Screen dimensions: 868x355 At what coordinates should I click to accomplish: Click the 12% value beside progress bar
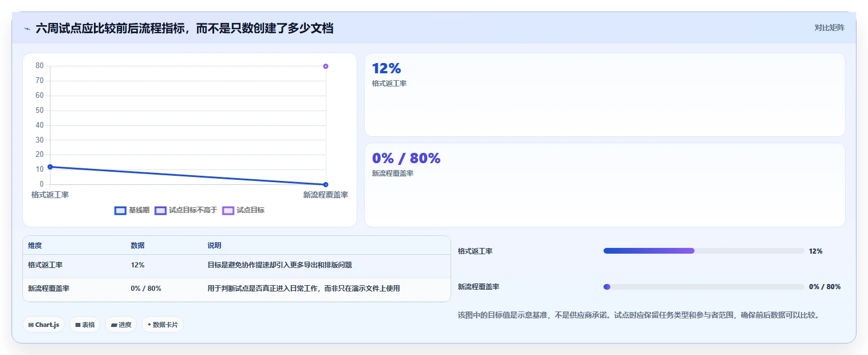815,251
